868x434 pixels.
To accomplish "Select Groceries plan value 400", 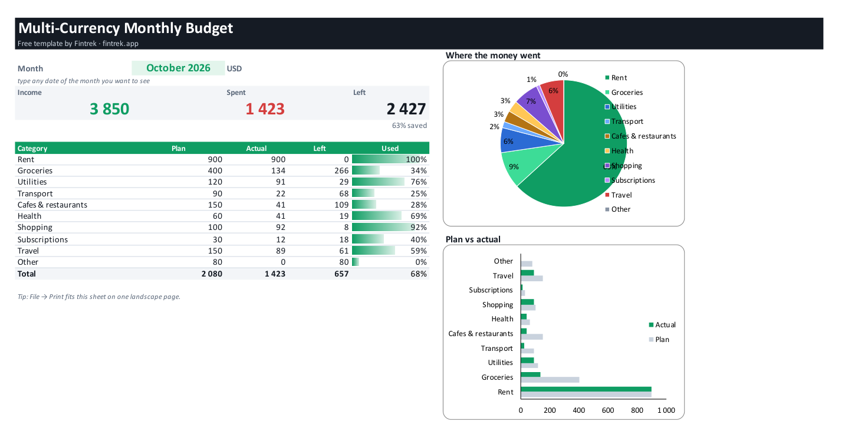I will (x=215, y=170).
